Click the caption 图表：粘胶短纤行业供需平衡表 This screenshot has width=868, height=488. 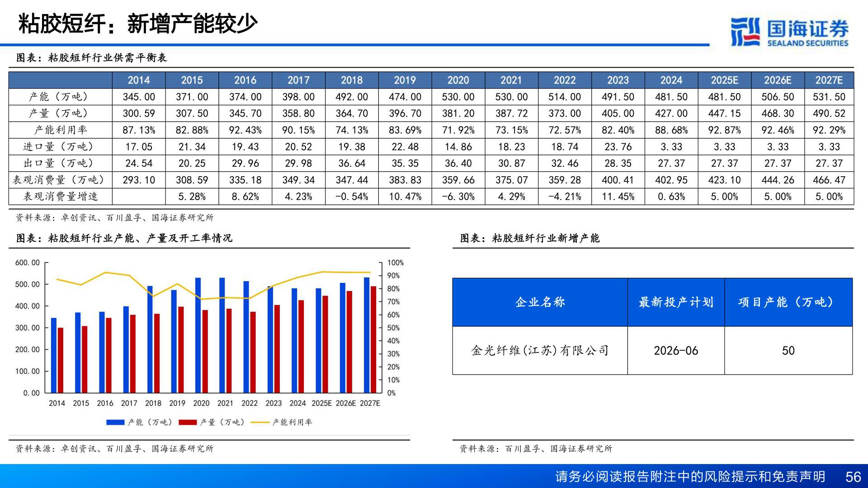92,57
